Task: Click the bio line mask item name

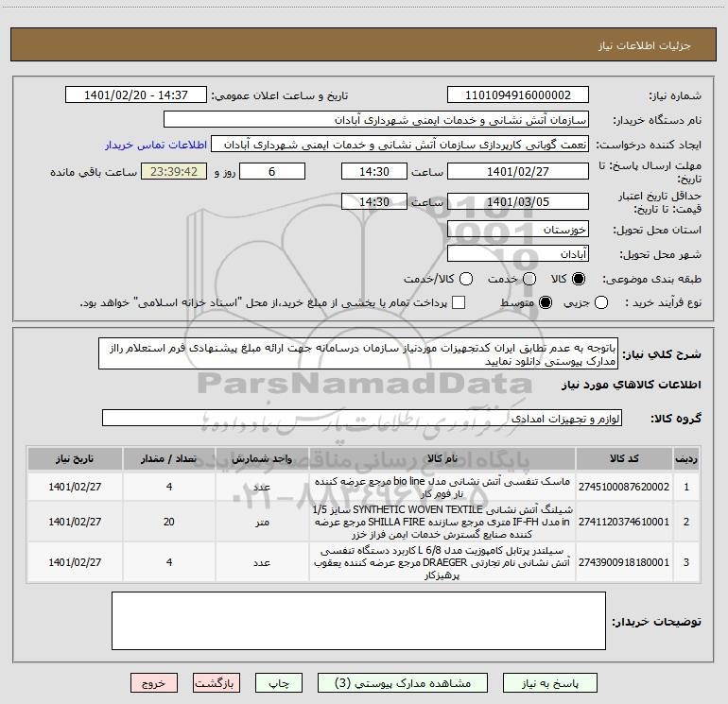Action: tap(442, 488)
